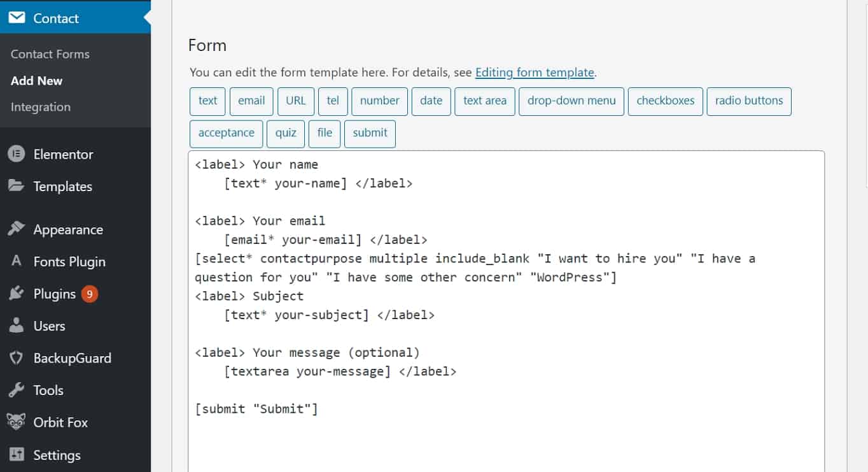Screen dimensions: 868x472
Task: Open the Fonts Plugin menu
Action: tap(75, 261)
